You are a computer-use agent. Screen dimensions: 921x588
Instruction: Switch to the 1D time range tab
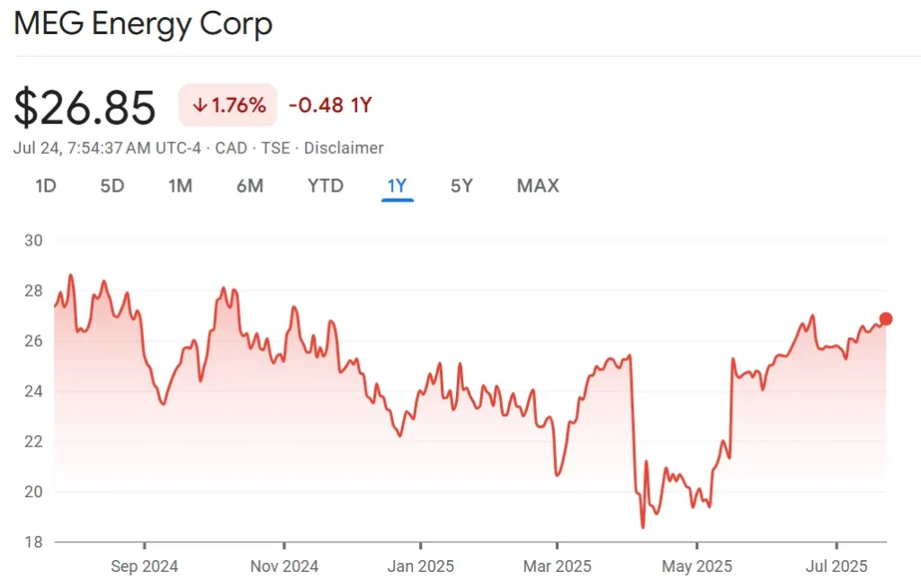45,186
